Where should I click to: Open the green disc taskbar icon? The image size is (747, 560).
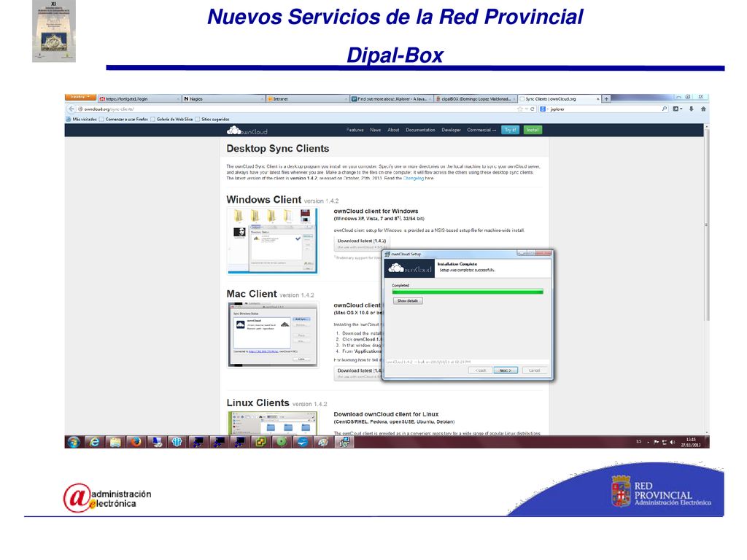click(282, 442)
